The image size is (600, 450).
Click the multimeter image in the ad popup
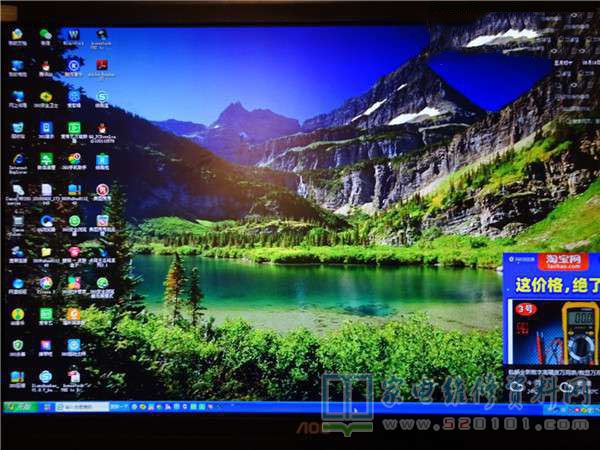[554, 332]
